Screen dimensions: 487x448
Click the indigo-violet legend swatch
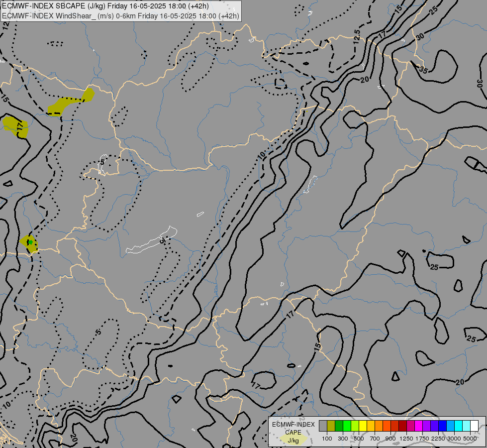(434, 426)
